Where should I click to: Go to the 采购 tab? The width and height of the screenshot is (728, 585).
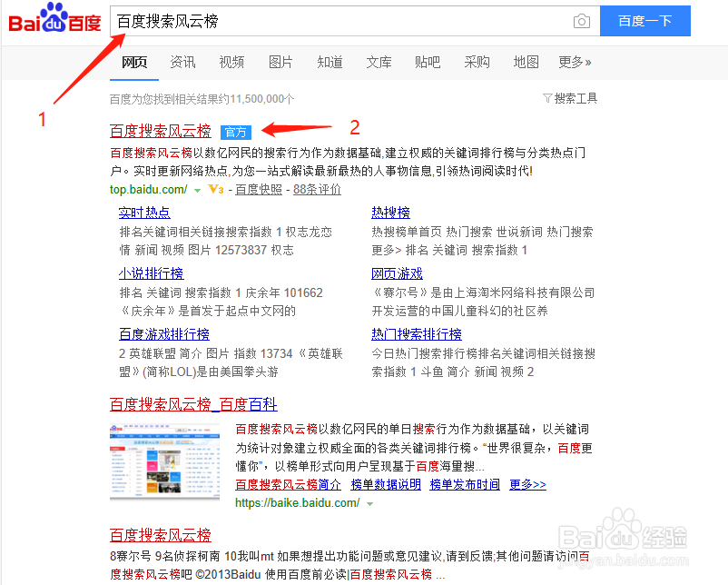(x=477, y=62)
